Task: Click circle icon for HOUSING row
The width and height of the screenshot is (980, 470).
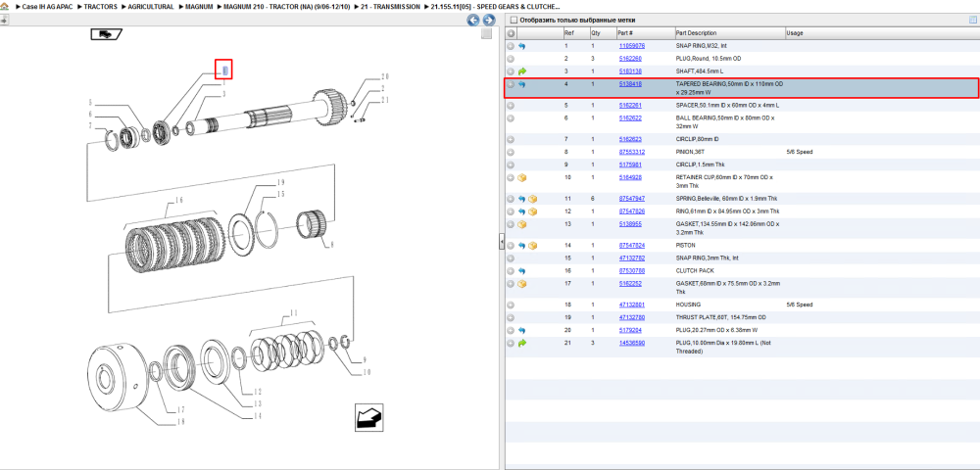Action: click(511, 305)
